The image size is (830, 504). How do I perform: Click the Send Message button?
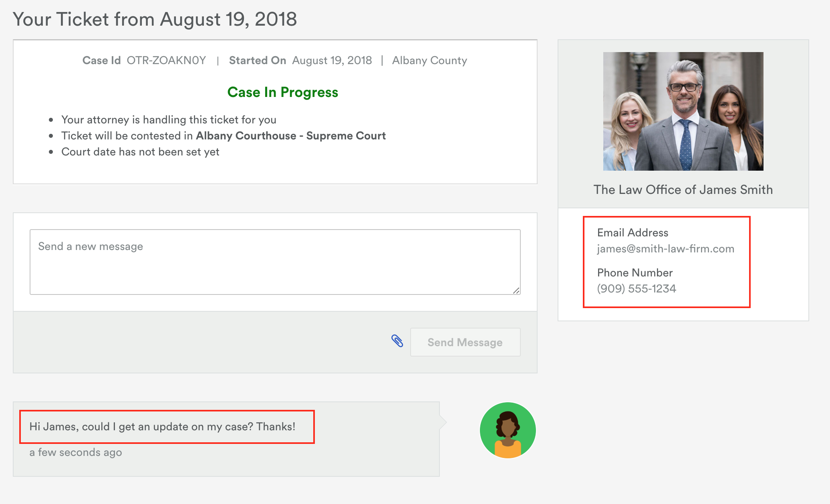[465, 342]
